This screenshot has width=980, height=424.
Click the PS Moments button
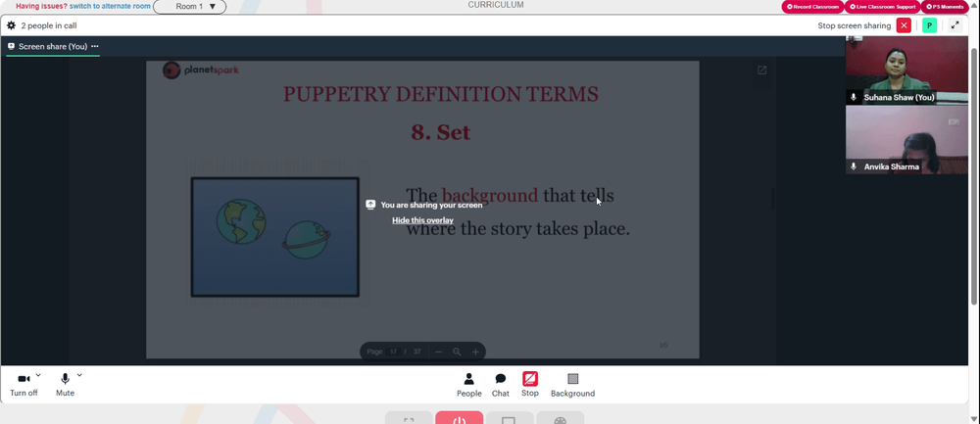[x=945, y=7]
